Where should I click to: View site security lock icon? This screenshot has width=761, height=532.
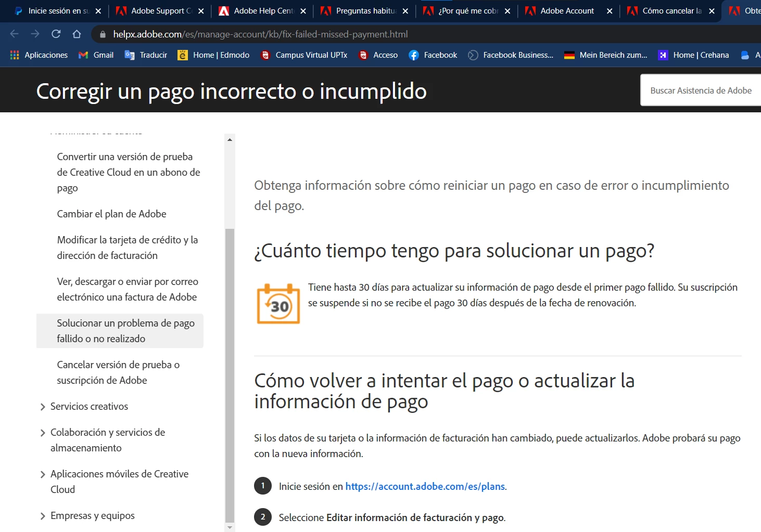click(x=103, y=34)
